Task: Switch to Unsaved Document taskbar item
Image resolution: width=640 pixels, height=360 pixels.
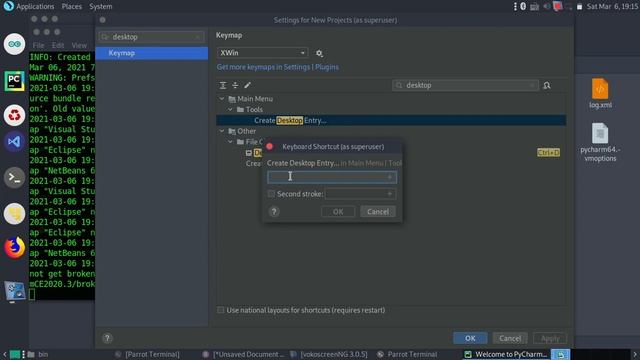Action: (244, 354)
